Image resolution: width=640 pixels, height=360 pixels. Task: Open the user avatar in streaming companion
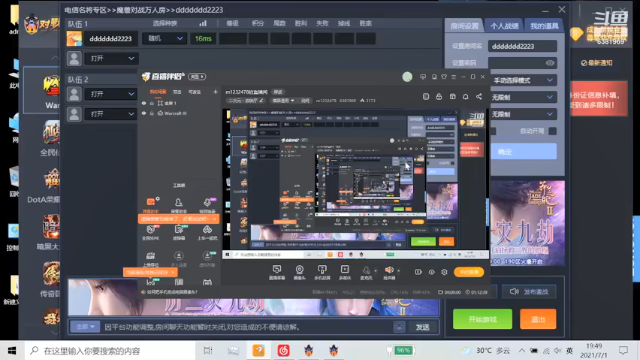coord(407,77)
